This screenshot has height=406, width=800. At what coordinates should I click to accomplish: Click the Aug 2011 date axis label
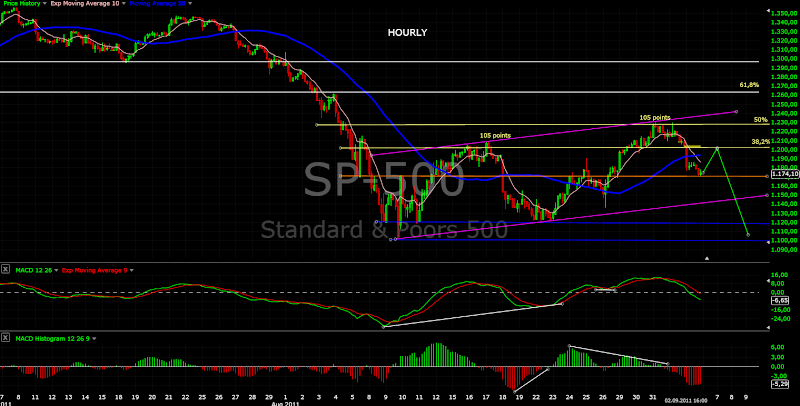(286, 403)
